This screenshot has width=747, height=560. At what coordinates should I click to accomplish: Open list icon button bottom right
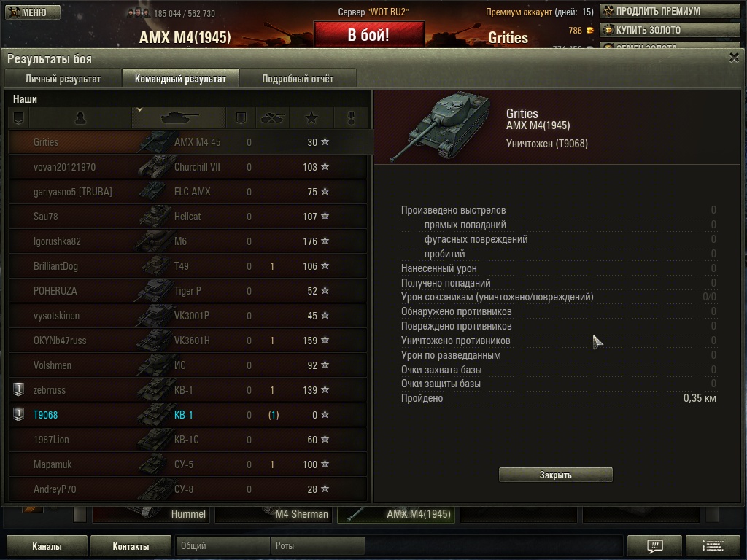coord(713,545)
